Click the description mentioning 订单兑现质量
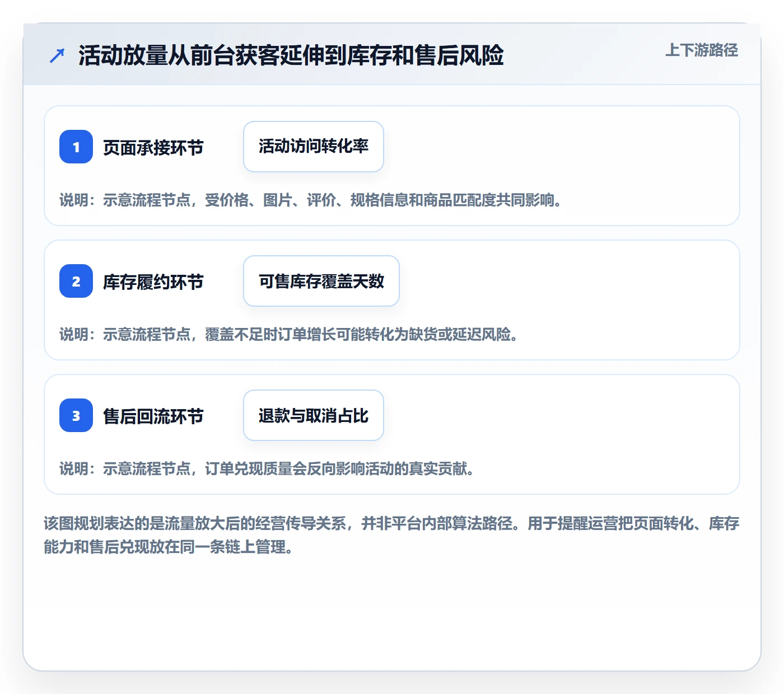Screen dimensions: 784x694 point(267,468)
